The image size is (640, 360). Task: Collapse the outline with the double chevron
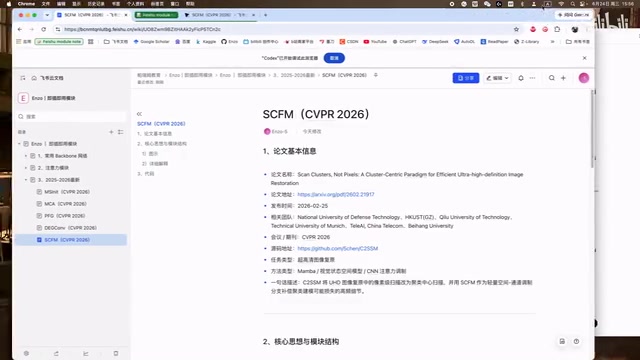coord(139,114)
